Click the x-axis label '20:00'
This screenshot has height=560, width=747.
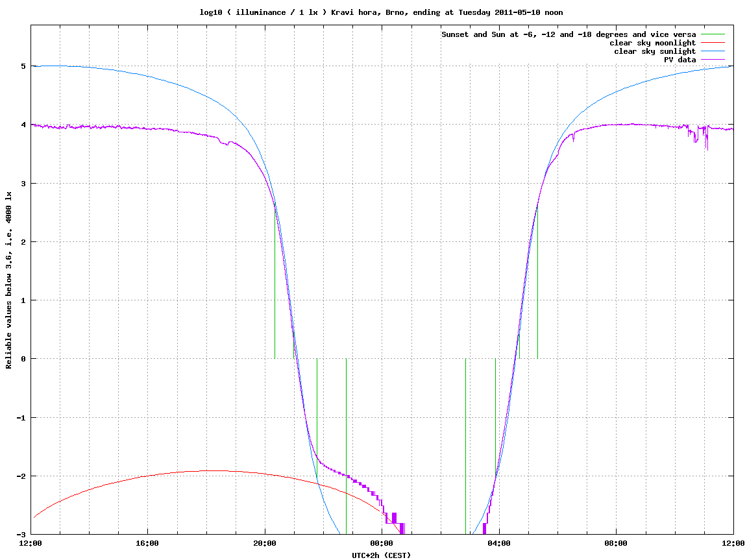[x=265, y=543]
